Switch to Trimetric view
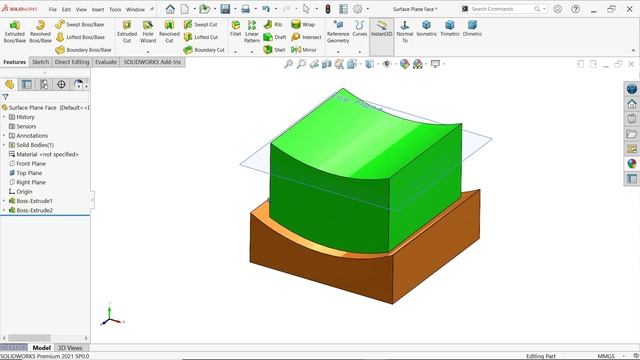The image size is (640, 360). pyautogui.click(x=450, y=29)
